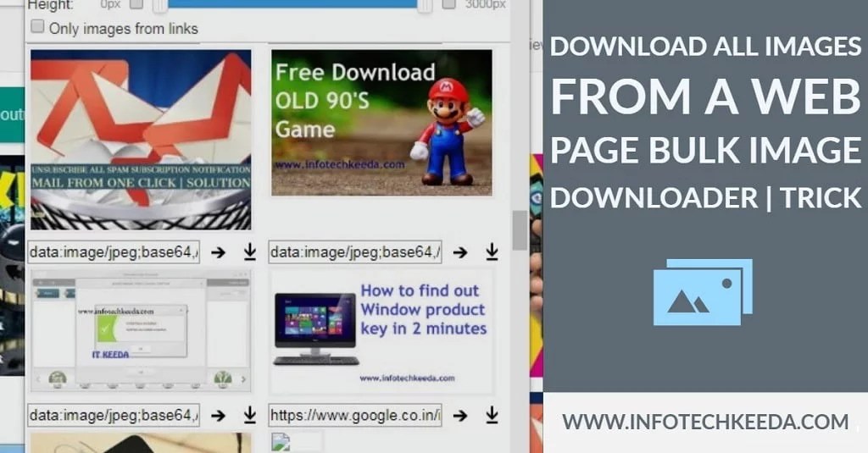Select the IT Keeda screenshot thumbnail
Image resolution: width=868 pixels, height=453 pixels.
(141, 331)
